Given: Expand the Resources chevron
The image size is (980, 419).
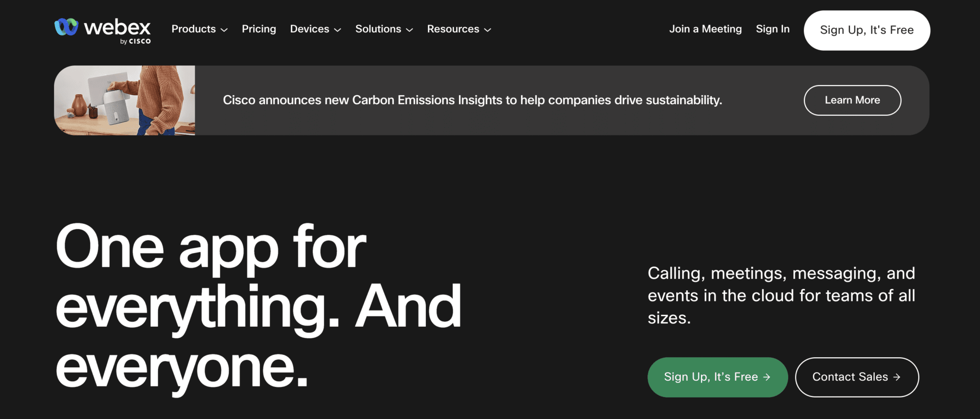Looking at the screenshot, I should click(x=488, y=30).
